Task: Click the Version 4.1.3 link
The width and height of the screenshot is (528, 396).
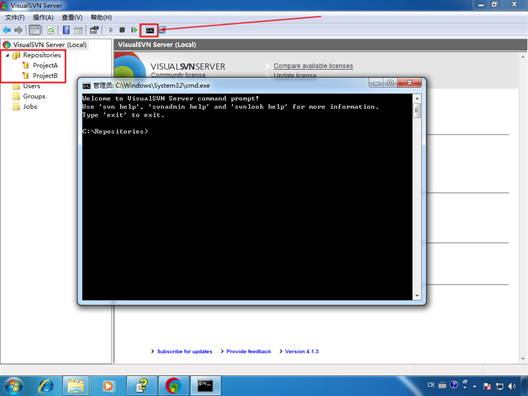Action: coord(302,351)
